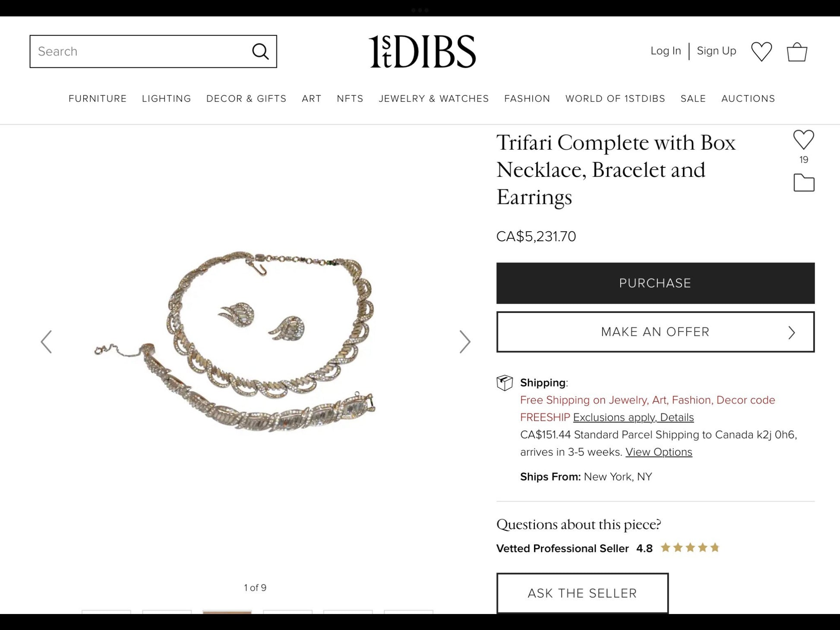
Task: Click the shipping box icon
Action: point(504,383)
